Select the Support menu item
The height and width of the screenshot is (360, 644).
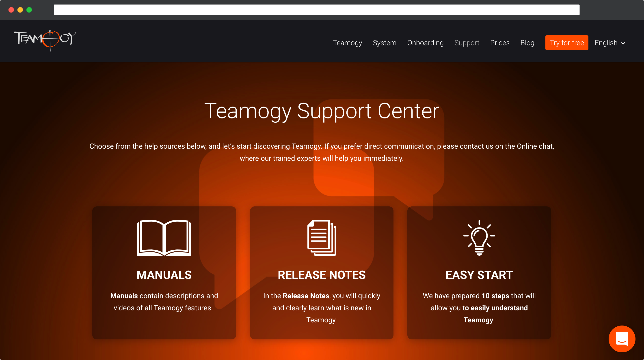tap(467, 43)
